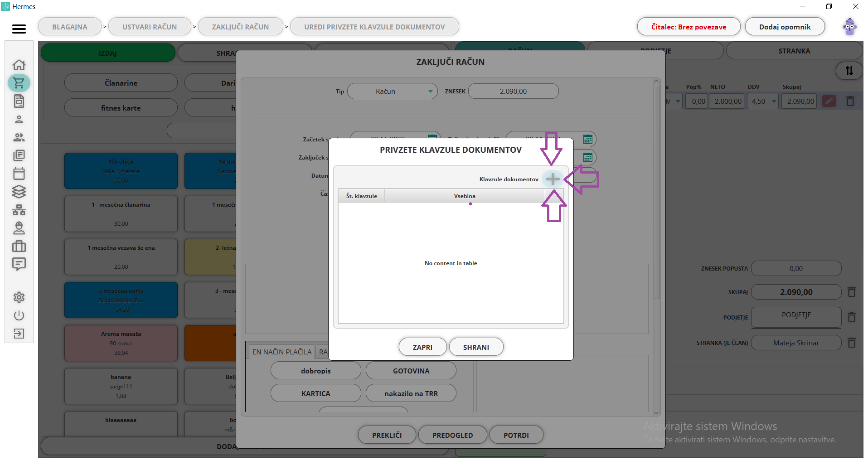Select the fitnes karte category
The image size is (868, 465).
[x=121, y=108]
